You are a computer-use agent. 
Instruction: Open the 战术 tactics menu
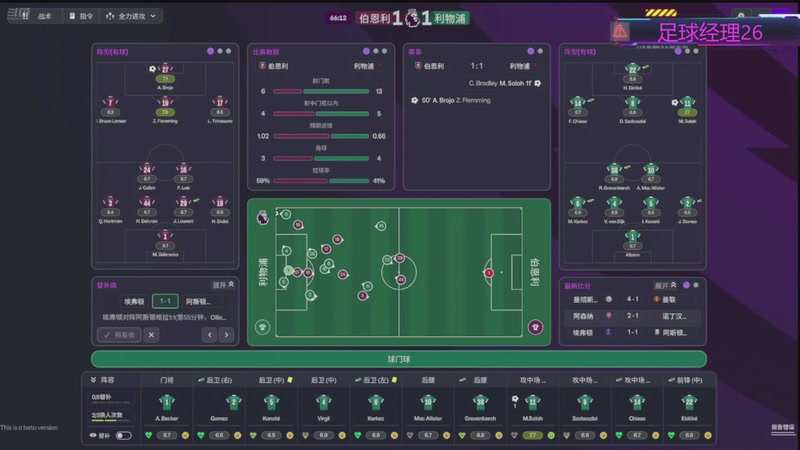point(44,16)
